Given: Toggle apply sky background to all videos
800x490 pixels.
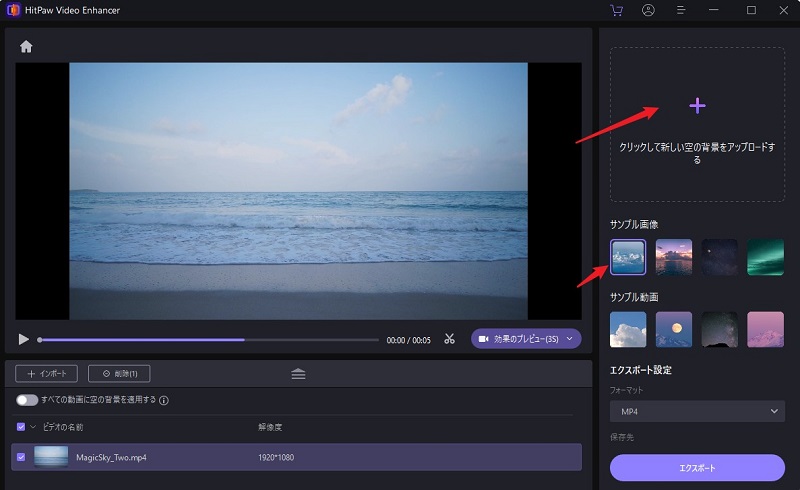Looking at the screenshot, I should [27, 400].
